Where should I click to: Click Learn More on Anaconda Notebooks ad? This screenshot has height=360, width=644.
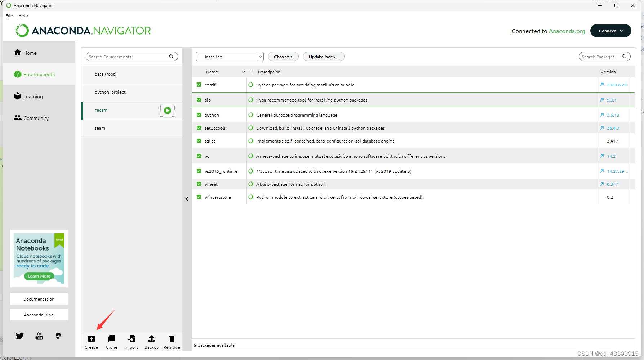point(39,276)
